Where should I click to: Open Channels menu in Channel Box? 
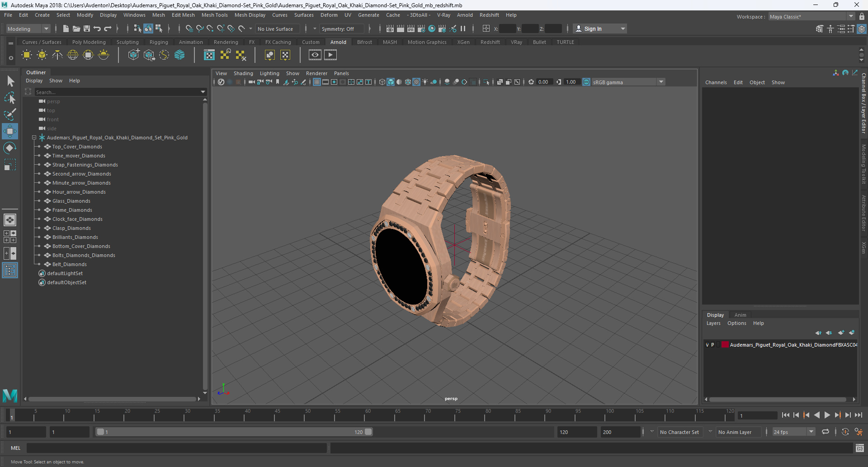[716, 82]
